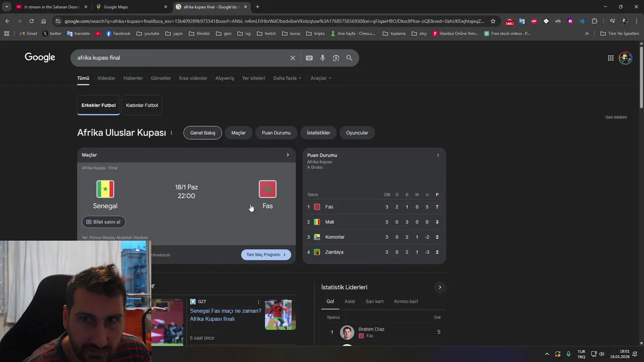644x362 pixels.
Task: Switch to the Google Maps browser tab
Action: pyautogui.click(x=131, y=7)
